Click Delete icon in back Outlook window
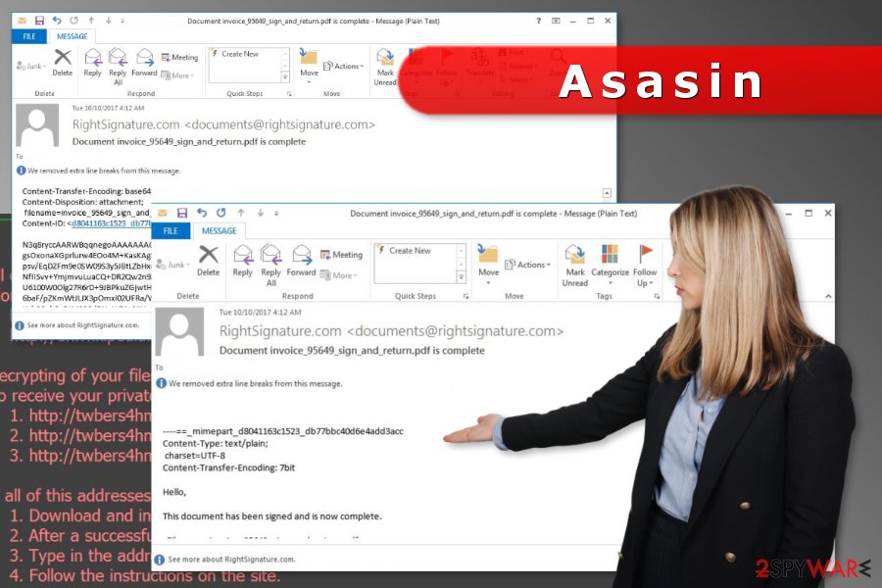Image resolution: width=882 pixels, height=588 pixels. (x=63, y=62)
